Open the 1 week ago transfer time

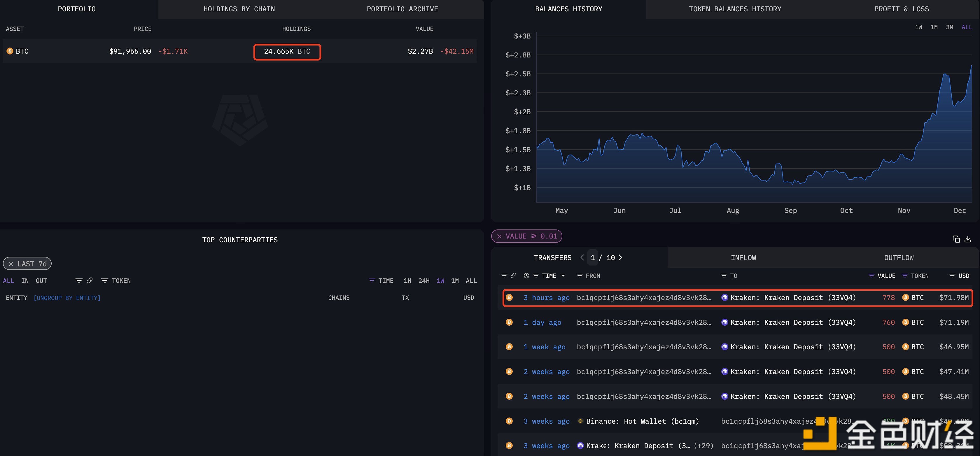tap(545, 347)
